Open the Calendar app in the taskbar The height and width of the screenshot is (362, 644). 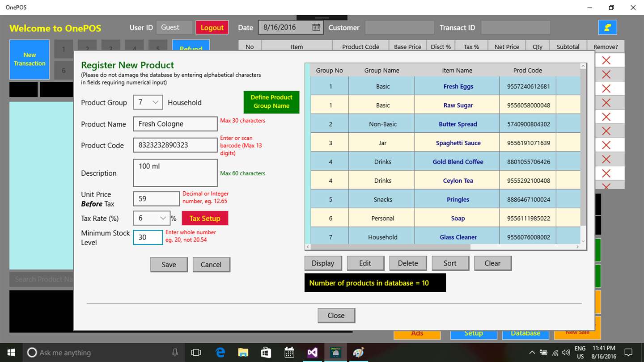click(x=289, y=353)
